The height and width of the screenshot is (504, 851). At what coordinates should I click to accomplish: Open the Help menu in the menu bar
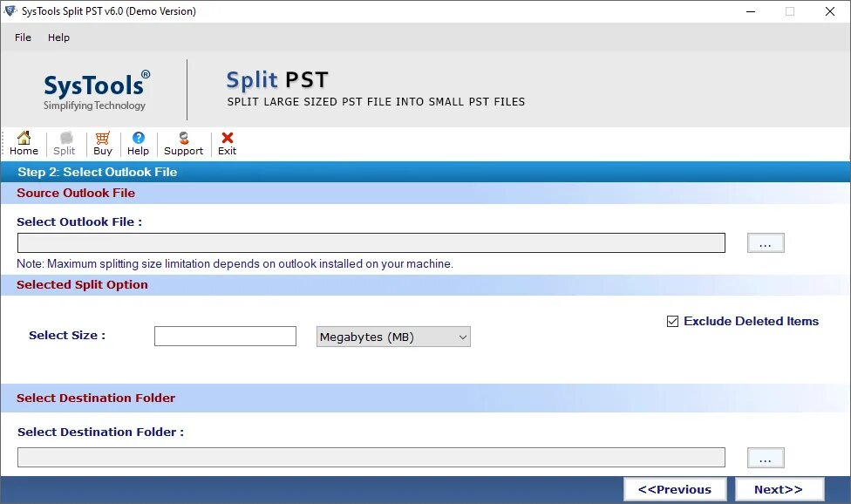[x=58, y=37]
